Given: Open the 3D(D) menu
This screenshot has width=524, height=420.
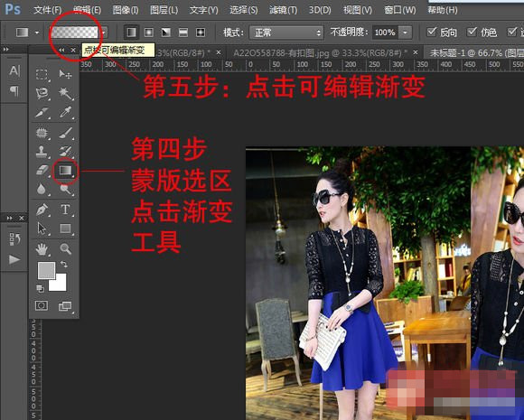Looking at the screenshot, I should (x=320, y=10).
